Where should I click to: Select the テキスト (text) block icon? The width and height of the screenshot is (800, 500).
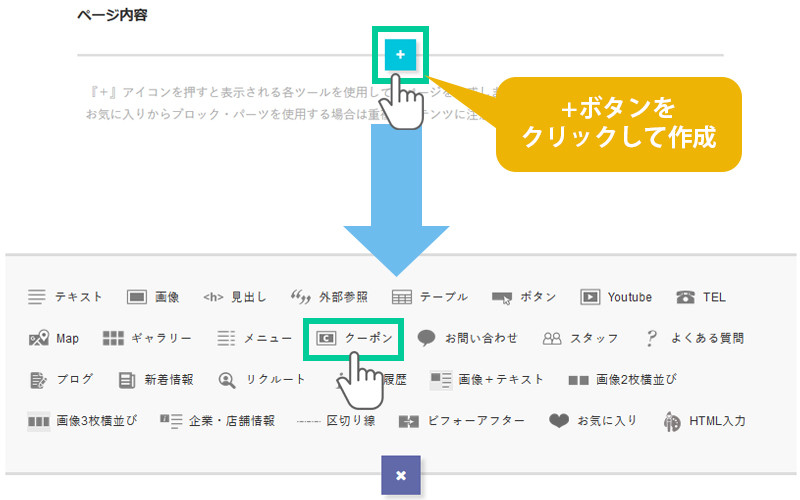[x=65, y=297]
